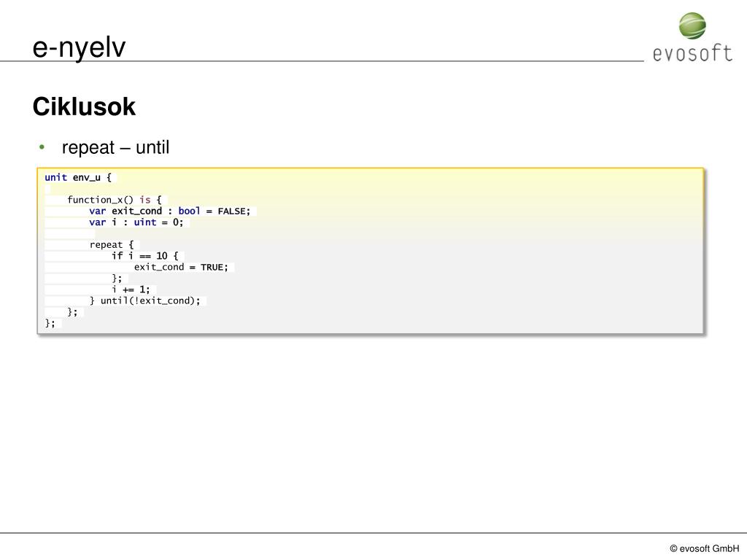Click the function_x() is line
Screen dimensions: 747x560
115,200
